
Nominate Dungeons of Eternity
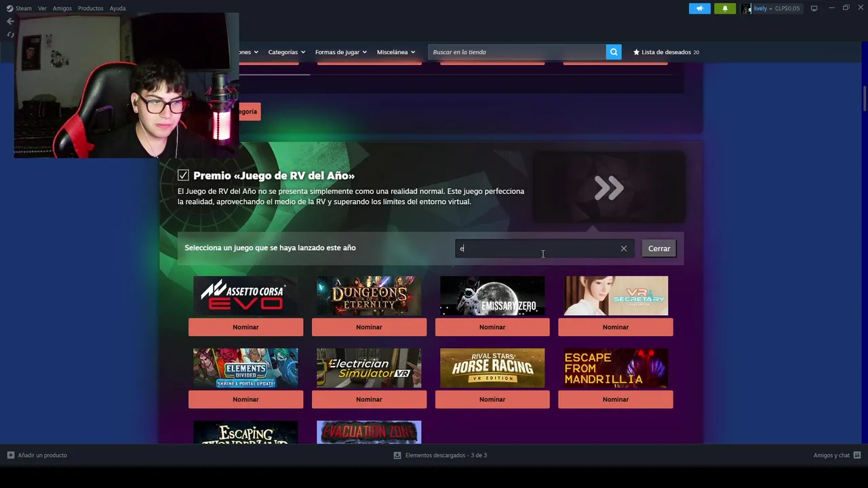[x=369, y=327]
